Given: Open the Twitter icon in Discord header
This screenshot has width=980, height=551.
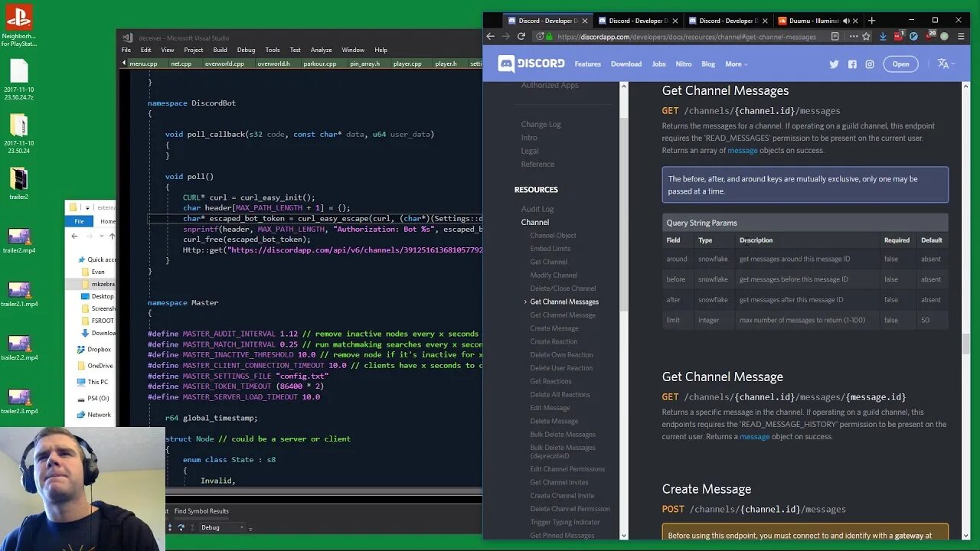Looking at the screenshot, I should 834,64.
